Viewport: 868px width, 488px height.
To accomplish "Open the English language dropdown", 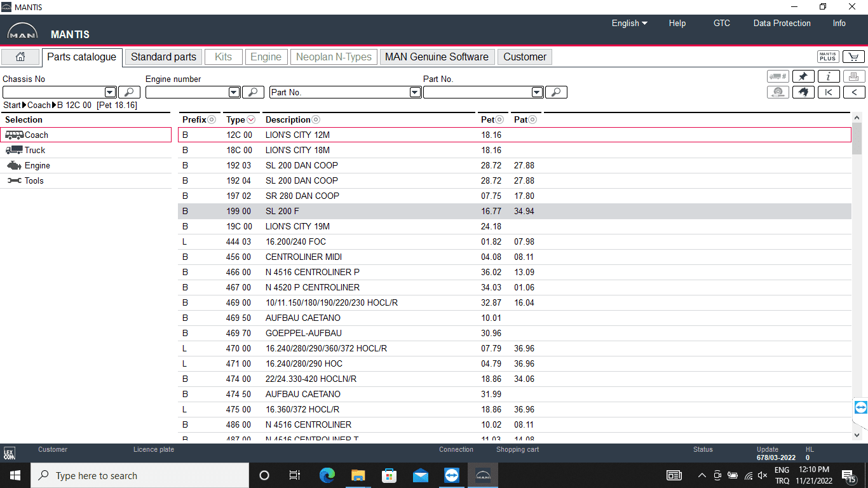I will (629, 24).
